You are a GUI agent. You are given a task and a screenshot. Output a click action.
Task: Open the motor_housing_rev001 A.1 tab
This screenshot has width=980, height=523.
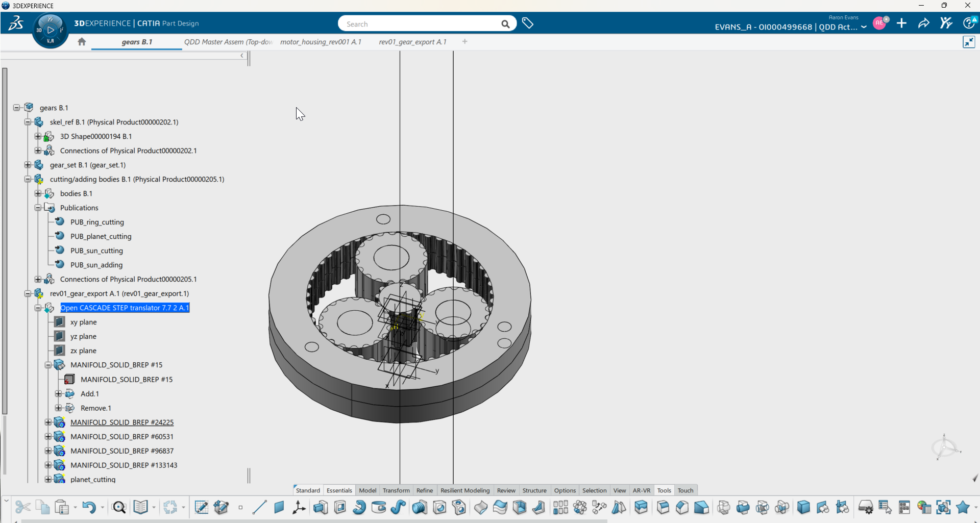pos(321,42)
